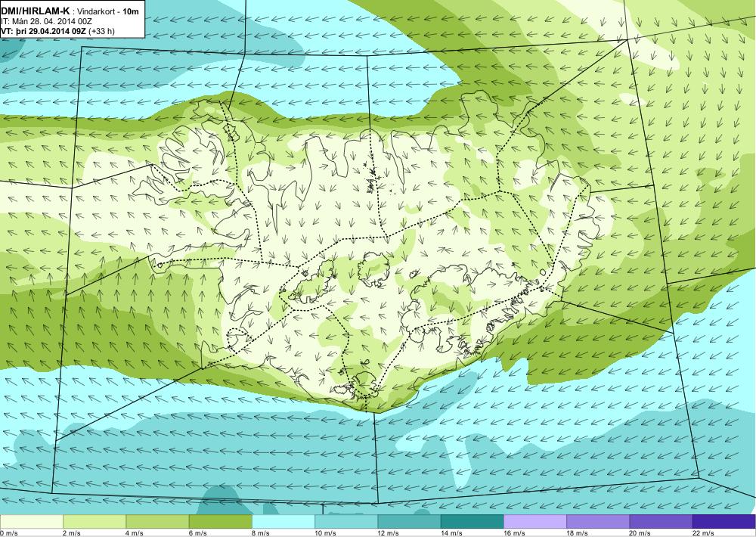Choose the light teal 10–12 m/s legend swatch
The width and height of the screenshot is (756, 537).
[x=346, y=522]
